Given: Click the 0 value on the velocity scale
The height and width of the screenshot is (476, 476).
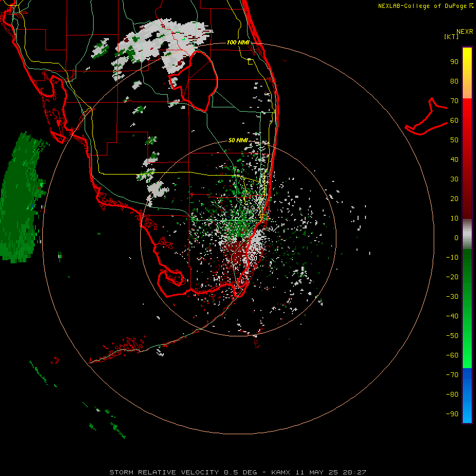Looking at the screenshot, I should [x=456, y=238].
